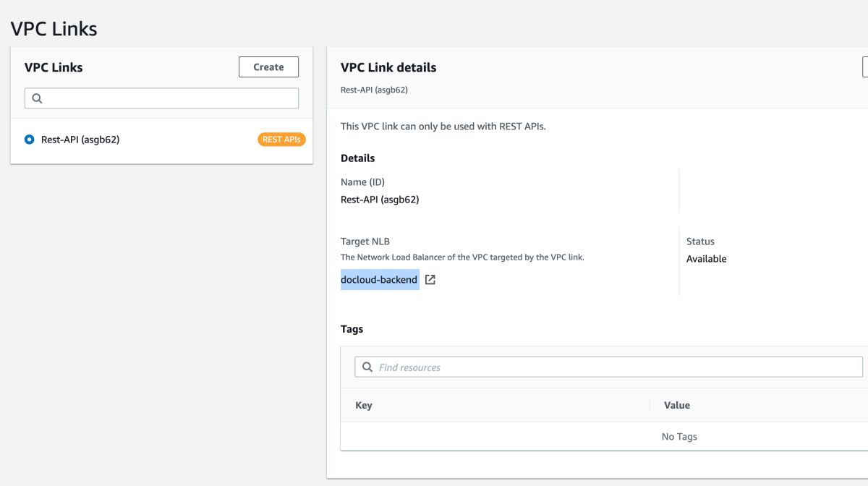This screenshot has width=868, height=486.
Task: Click the Create VPC link button
Action: click(268, 67)
